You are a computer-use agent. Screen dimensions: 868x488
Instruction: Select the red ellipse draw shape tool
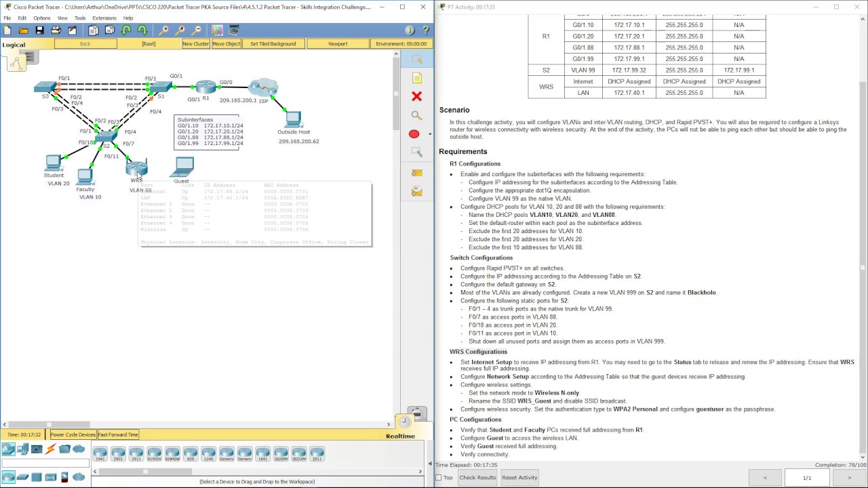[x=414, y=134]
